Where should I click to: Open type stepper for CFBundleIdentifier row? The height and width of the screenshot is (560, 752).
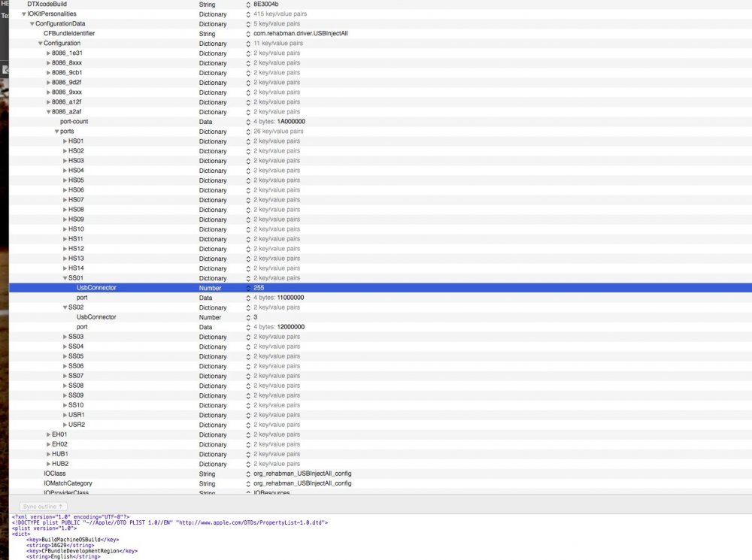248,34
